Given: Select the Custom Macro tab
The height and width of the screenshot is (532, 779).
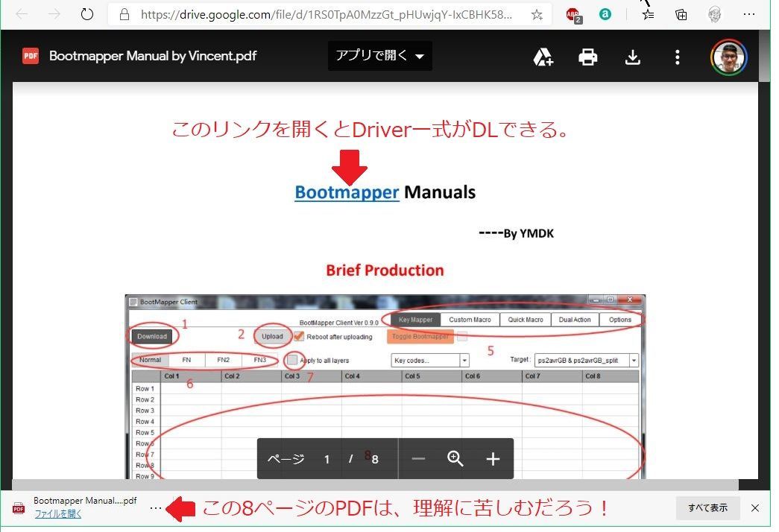Looking at the screenshot, I should click(x=470, y=320).
